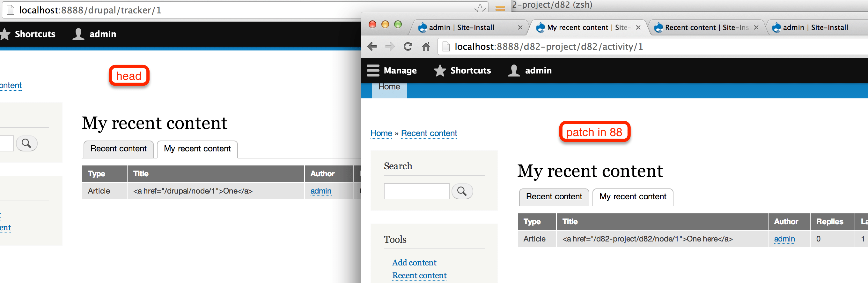Click Replies value 0 in table
This screenshot has height=283, width=868.
[x=818, y=239]
